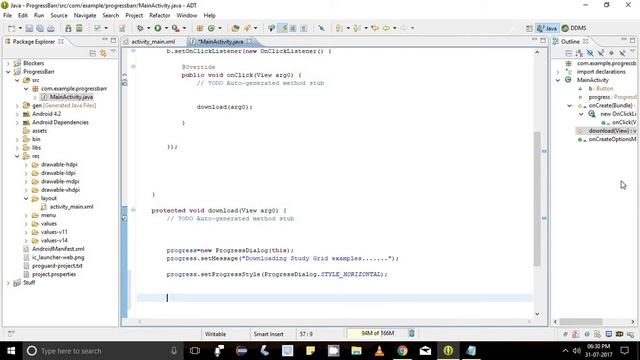Screen dimensions: 640x360
Task: Click the Debug bug icon in toolbar
Action: [x=140, y=28]
